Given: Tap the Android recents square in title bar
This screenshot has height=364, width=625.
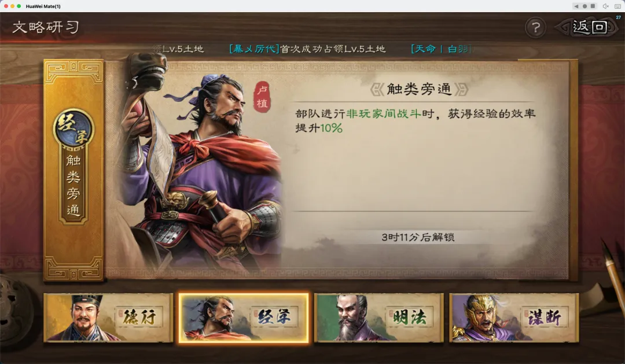Looking at the screenshot, I should [x=593, y=6].
